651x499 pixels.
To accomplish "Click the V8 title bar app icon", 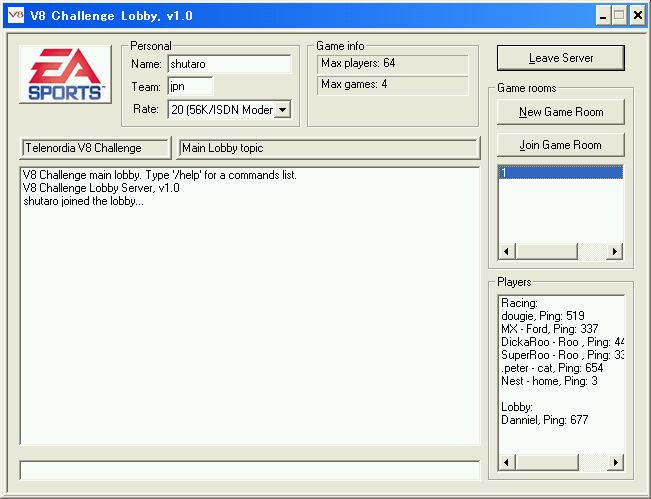I will coord(16,15).
